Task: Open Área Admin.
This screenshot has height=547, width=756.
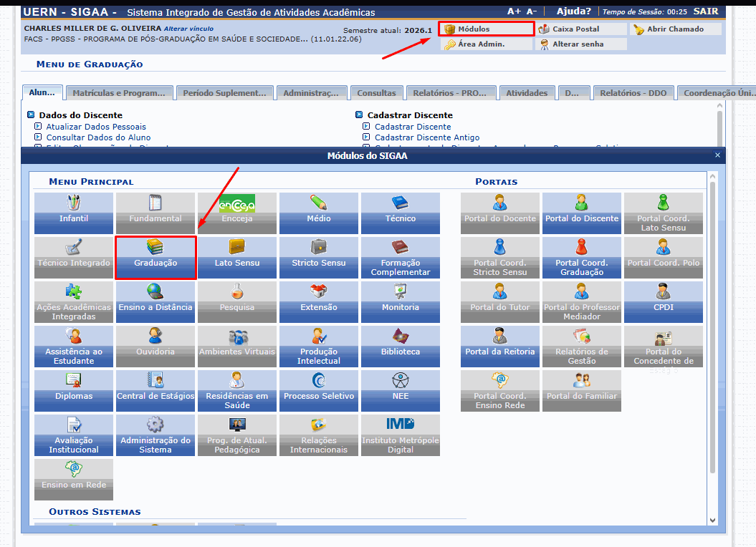Action: 487,44
